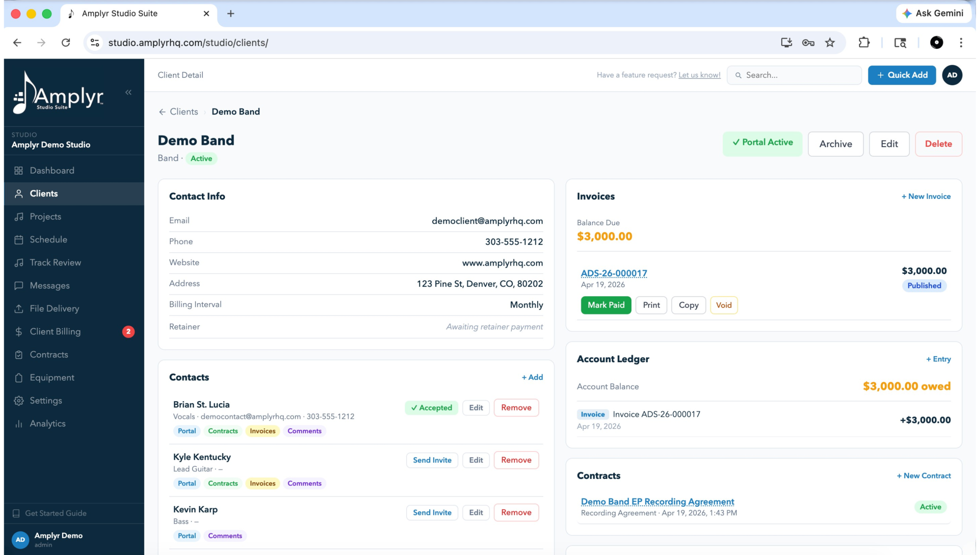Open the Messages panel
Screen dimensions: 980x555
[49, 285]
